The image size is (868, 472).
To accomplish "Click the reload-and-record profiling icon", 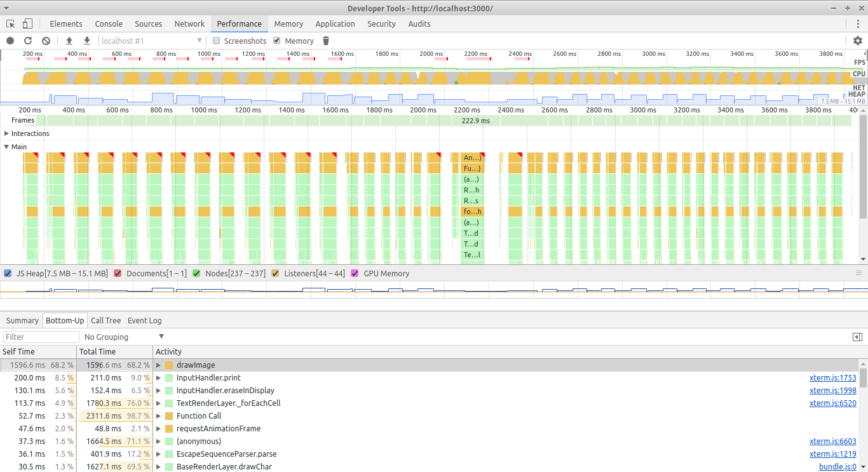I will pyautogui.click(x=27, y=40).
